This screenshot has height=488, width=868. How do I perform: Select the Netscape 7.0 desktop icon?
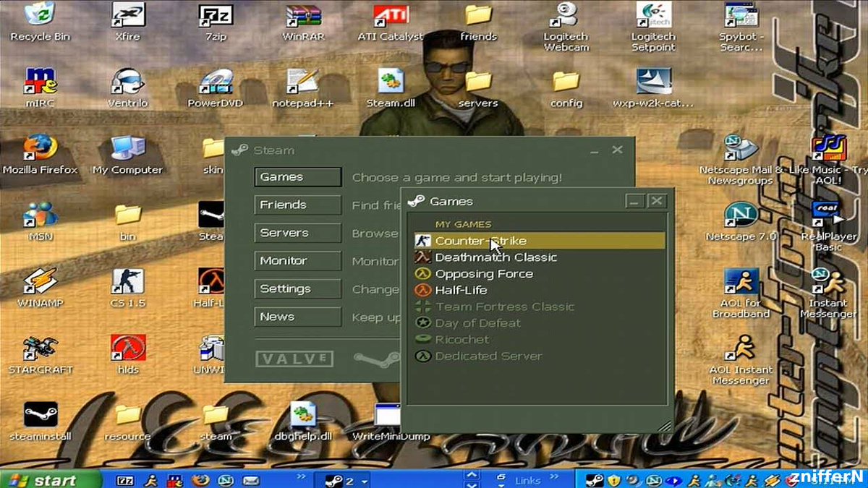[741, 221]
